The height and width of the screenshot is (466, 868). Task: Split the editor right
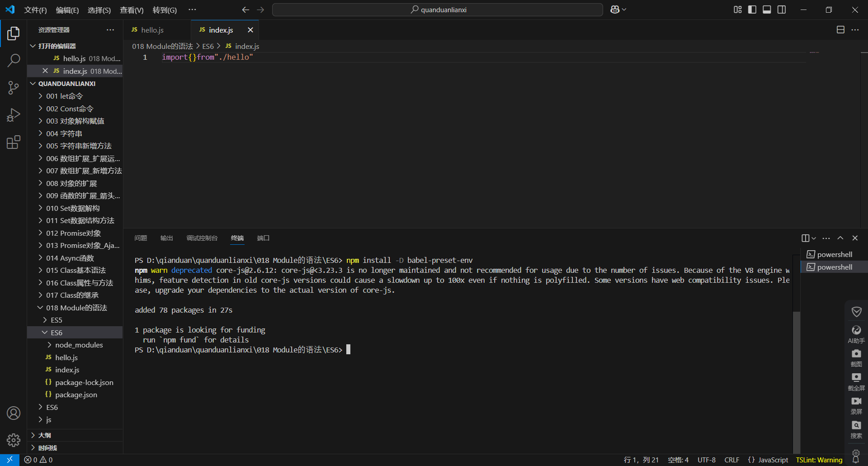click(x=840, y=30)
